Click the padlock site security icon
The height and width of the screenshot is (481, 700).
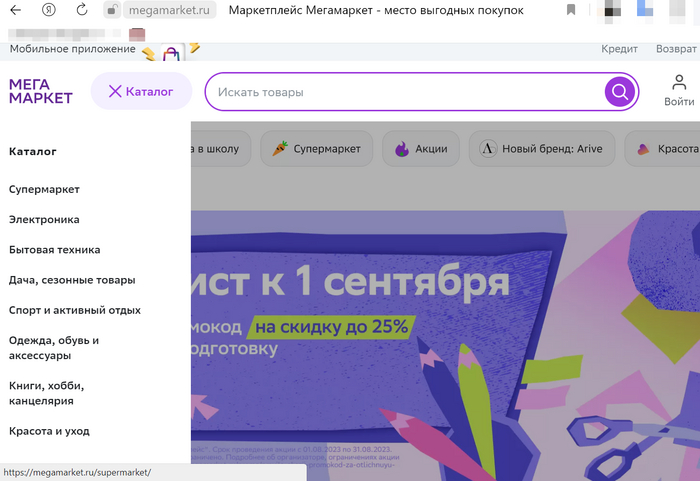coord(112,10)
